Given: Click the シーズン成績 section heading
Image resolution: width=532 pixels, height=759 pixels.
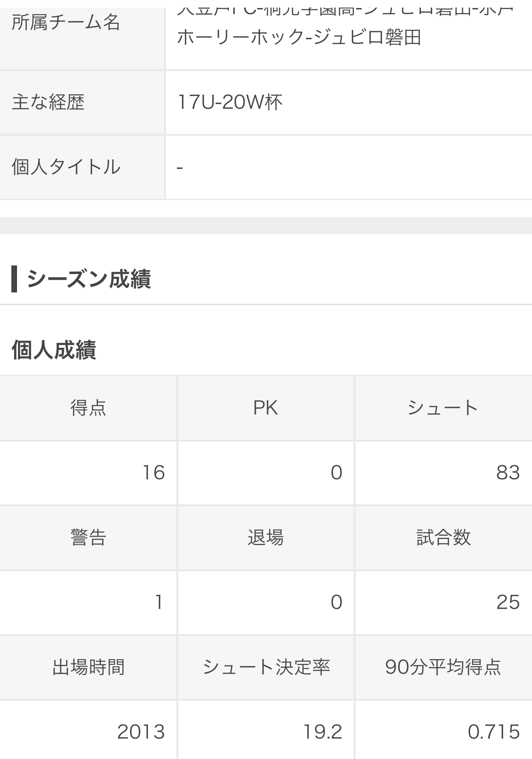Looking at the screenshot, I should pyautogui.click(x=88, y=279).
